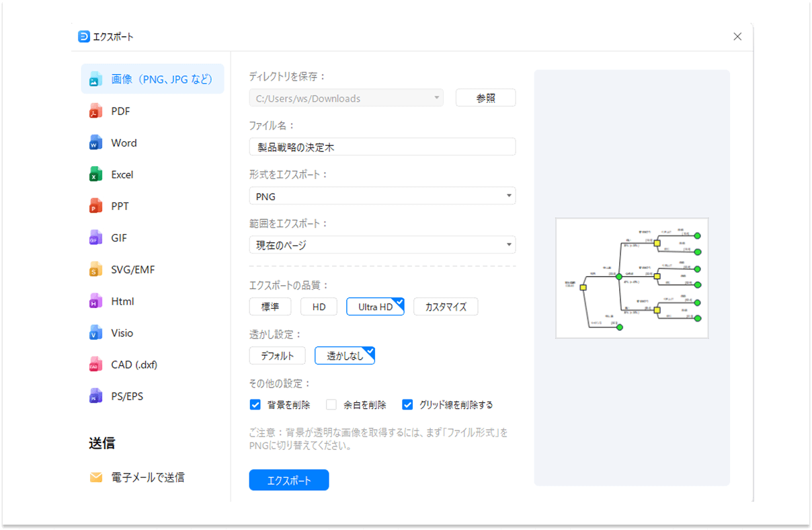Click the decision tree preview thumbnail
Screen dimensions: 812x530
(632, 278)
